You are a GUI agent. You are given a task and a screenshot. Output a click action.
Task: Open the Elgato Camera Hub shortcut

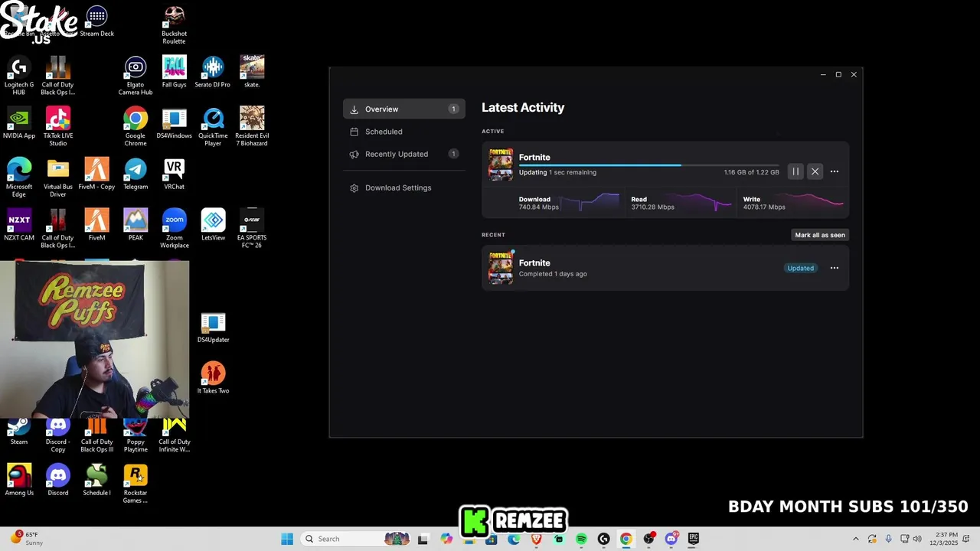coord(136,77)
